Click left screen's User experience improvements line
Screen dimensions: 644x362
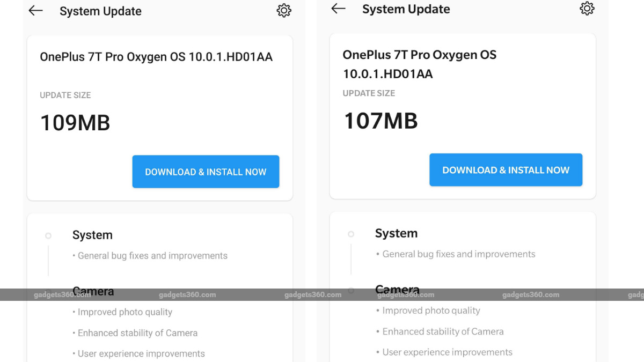[138, 354]
